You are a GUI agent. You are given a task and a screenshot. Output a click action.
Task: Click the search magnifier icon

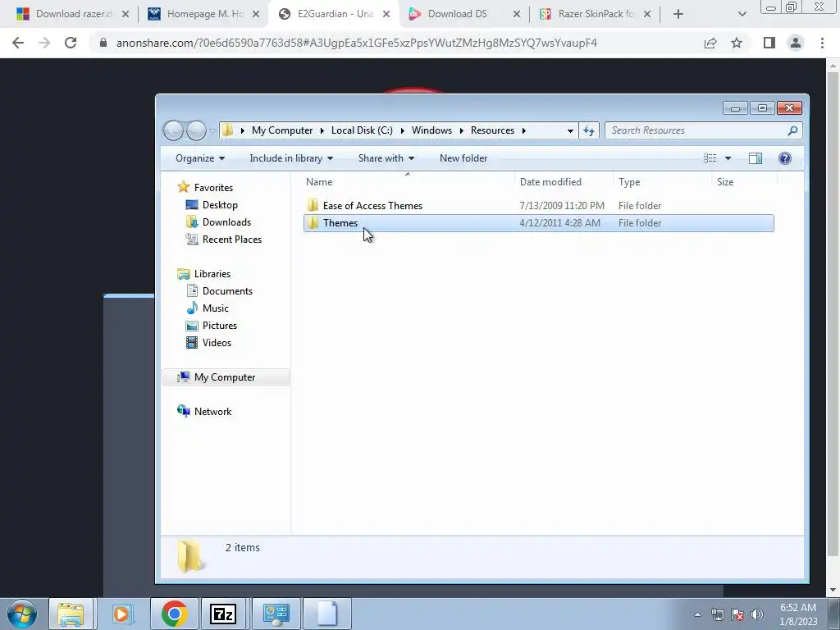coord(793,130)
